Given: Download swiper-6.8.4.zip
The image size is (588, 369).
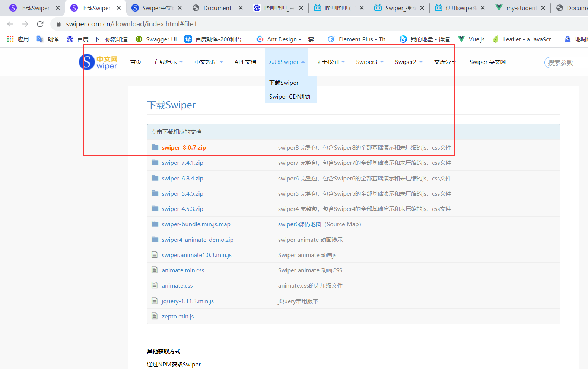Looking at the screenshot, I should tap(182, 178).
